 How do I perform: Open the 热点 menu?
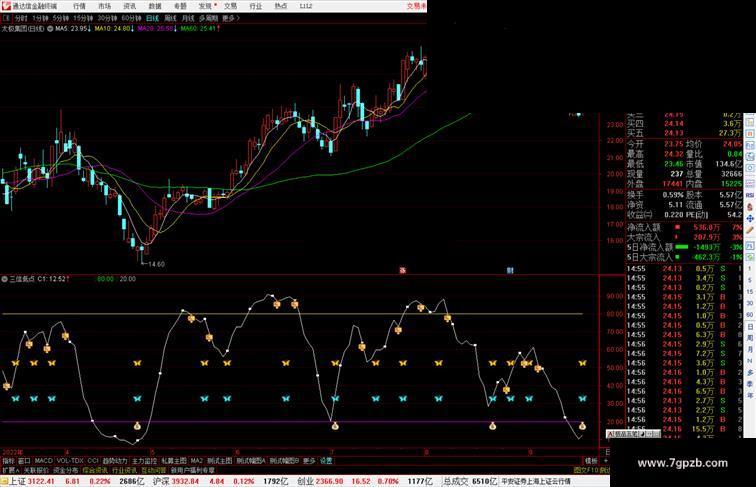(281, 6)
